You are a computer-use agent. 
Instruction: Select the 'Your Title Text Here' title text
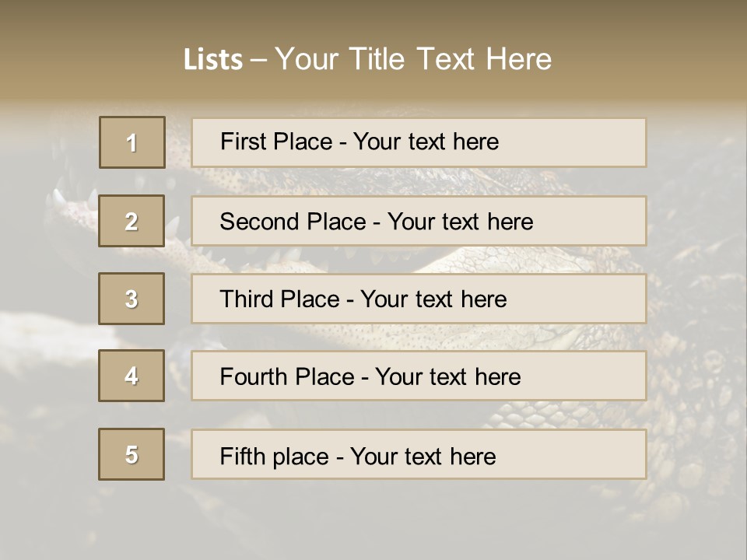pos(413,59)
